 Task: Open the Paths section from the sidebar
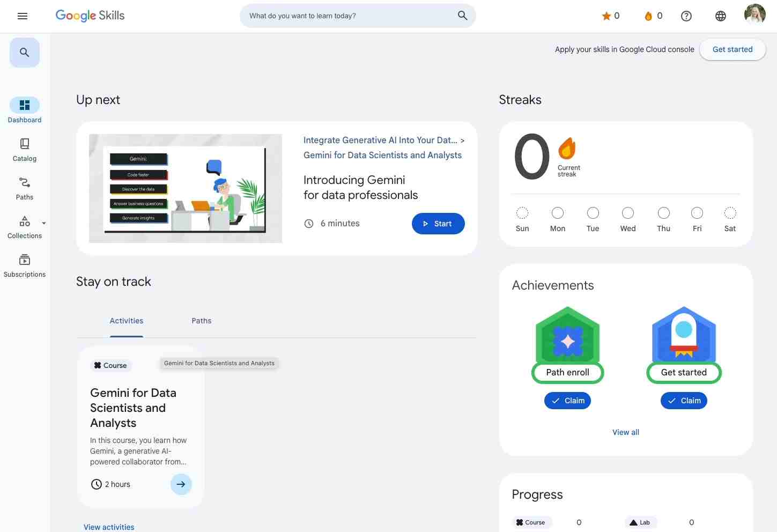click(x=24, y=188)
